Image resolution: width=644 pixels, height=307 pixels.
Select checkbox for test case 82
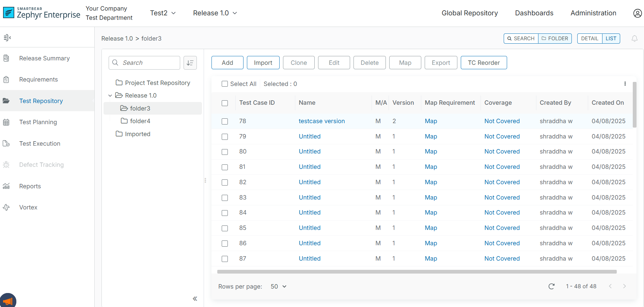click(225, 182)
